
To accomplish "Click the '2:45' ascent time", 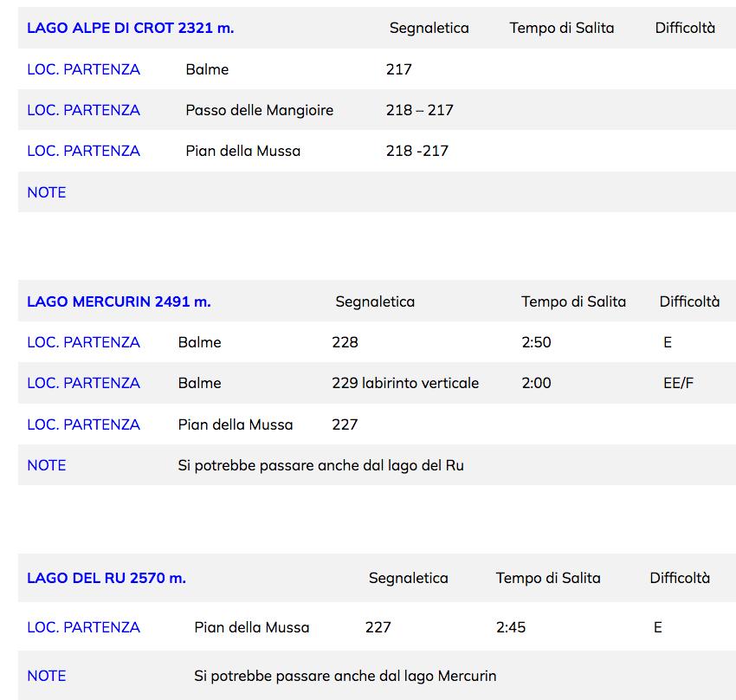I will tap(511, 628).
